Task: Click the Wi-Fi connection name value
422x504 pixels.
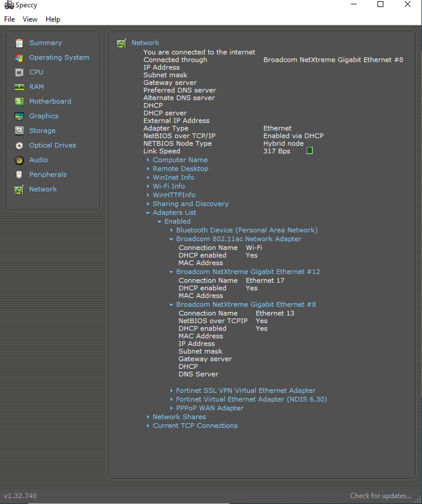Action: click(254, 248)
